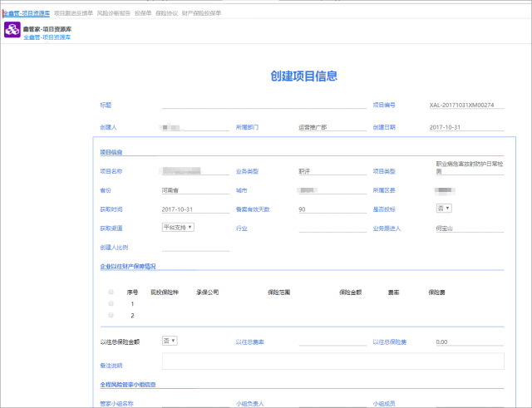This screenshot has height=408, width=532.
Task: Click the 备案有效天数 field showing 90
Action: click(x=332, y=209)
